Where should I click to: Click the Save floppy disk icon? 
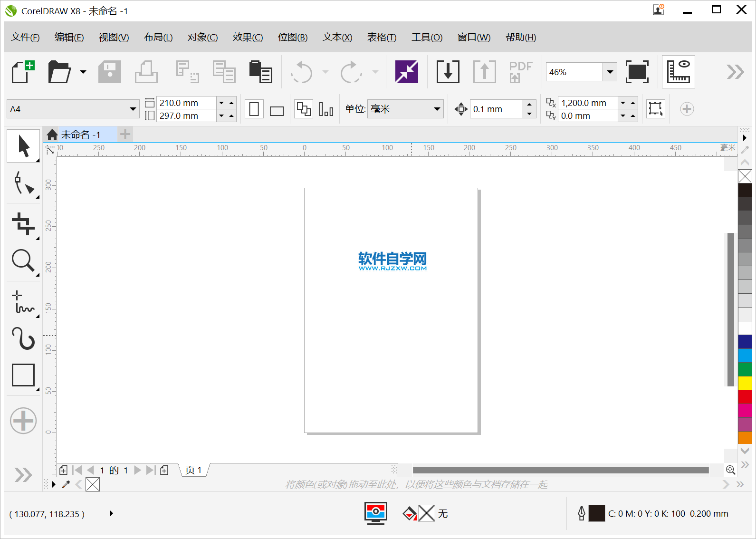coord(110,72)
